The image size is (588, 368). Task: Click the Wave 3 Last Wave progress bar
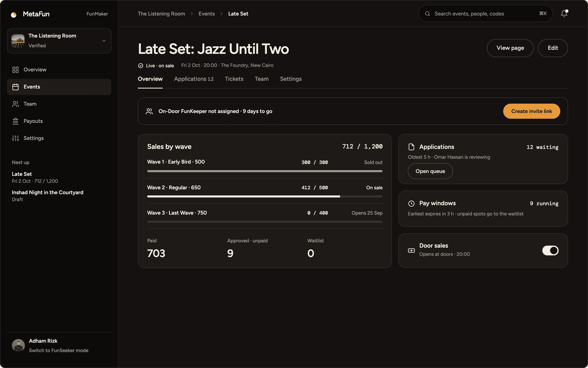coord(264,222)
